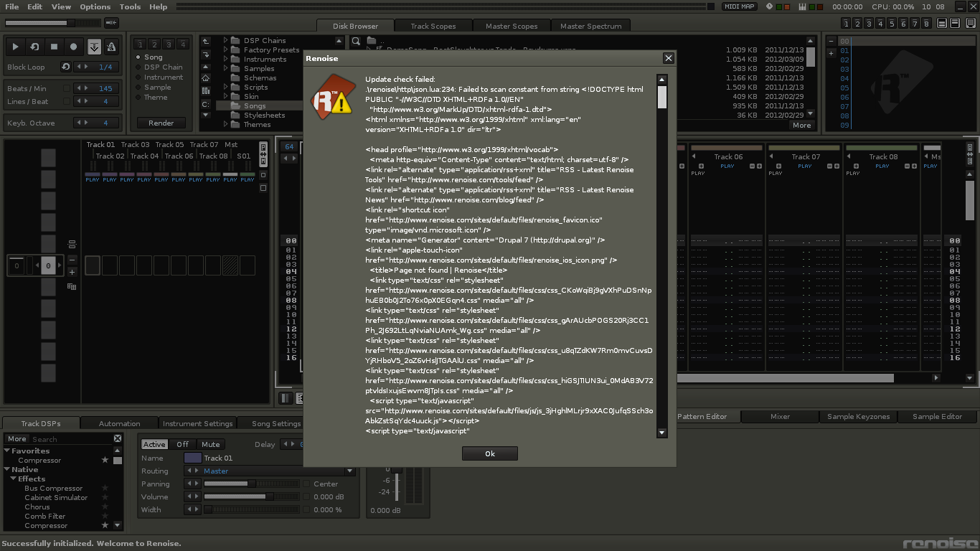Start playback with the Play button
Screen dimensions: 980x551
15,47
